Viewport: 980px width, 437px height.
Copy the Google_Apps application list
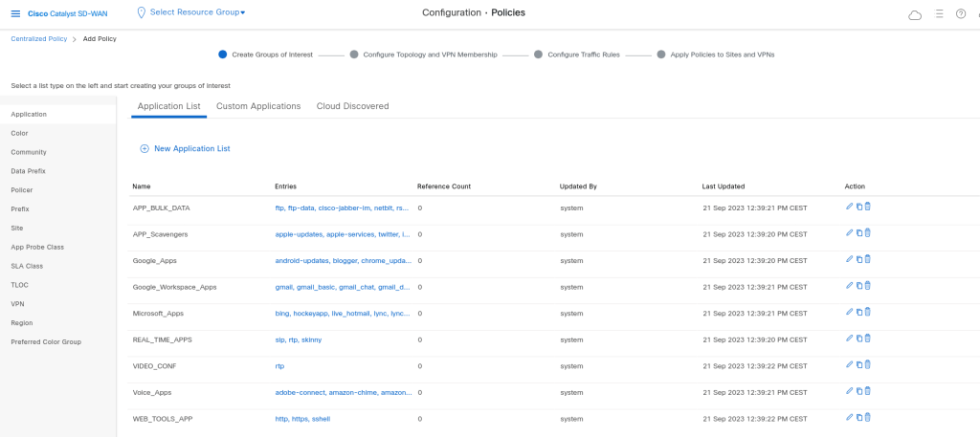[858, 259]
